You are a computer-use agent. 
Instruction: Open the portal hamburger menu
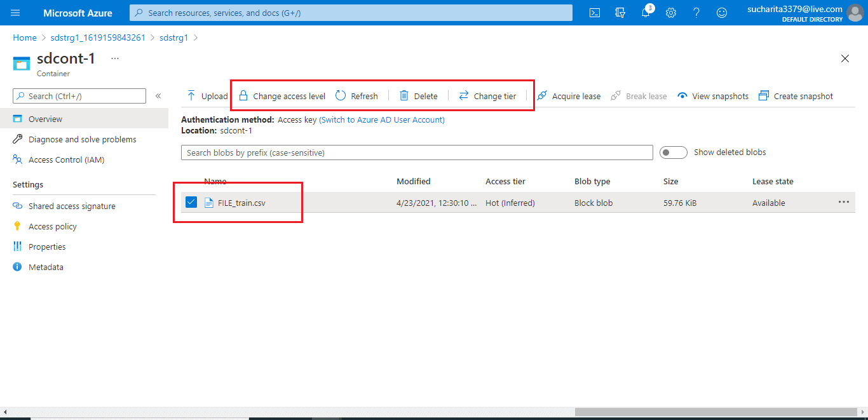tap(15, 13)
